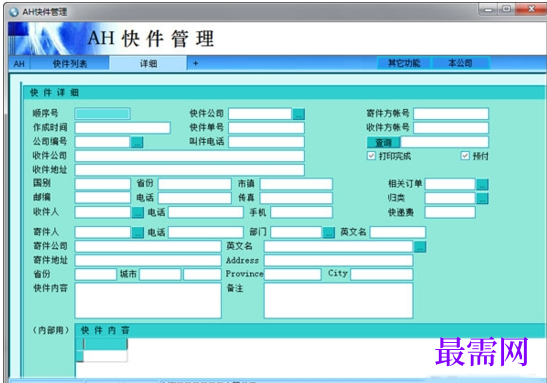Click the Province input field
547x383 pixels.
coord(292,274)
